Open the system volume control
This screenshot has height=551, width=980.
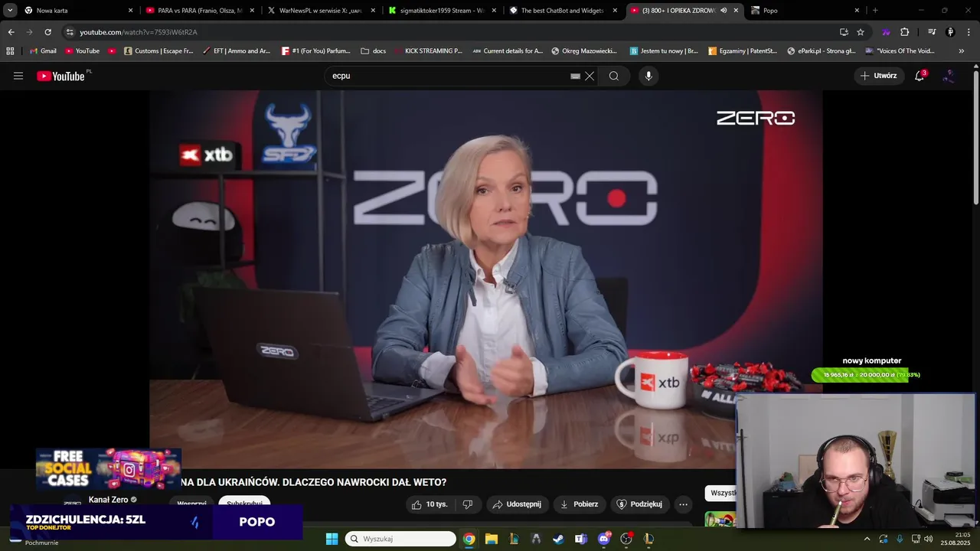[928, 539]
